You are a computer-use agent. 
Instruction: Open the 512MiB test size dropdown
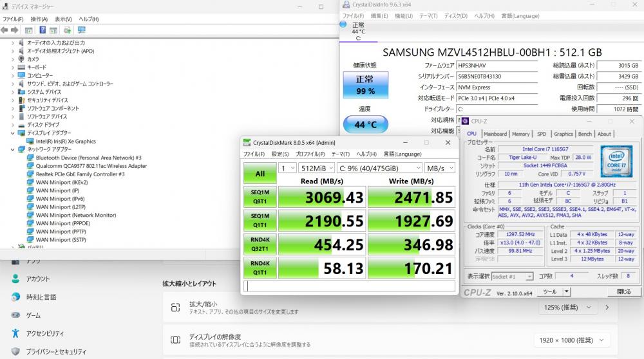point(316,168)
